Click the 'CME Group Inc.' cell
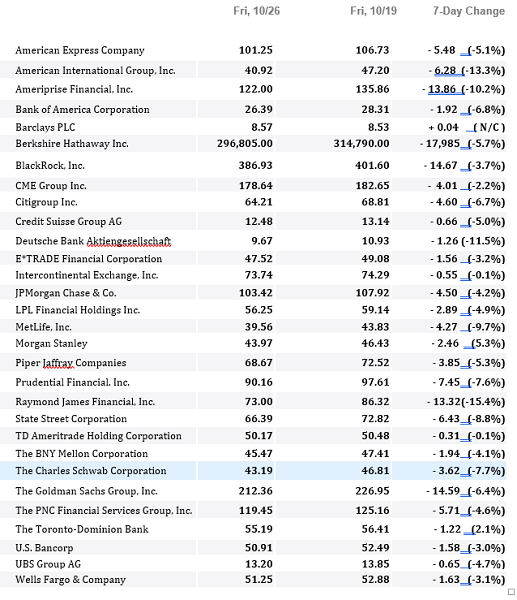Image resolution: width=517 pixels, height=600 pixels. coord(51,186)
